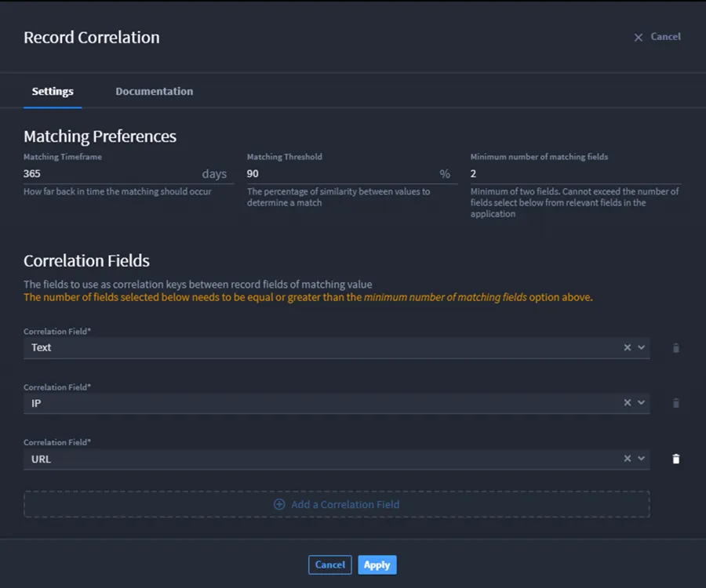Screen dimensions: 706x588
Task: Click the bottom Cancel button
Action: pos(330,565)
